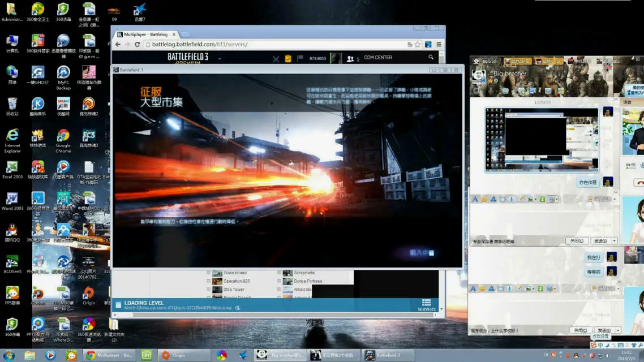This screenshot has width=644, height=362.
Task: Open COM CENTER friends panel
Action: [x=378, y=58]
